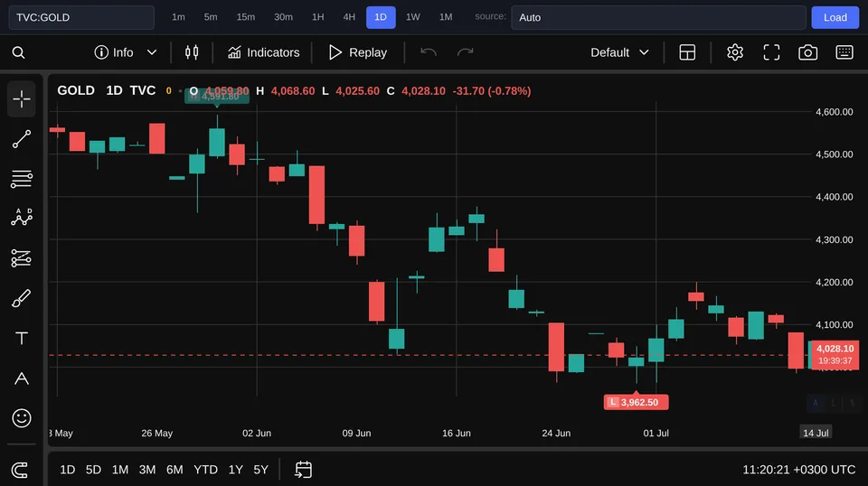
Task: Open candlestick chart type selector
Action: tap(192, 52)
